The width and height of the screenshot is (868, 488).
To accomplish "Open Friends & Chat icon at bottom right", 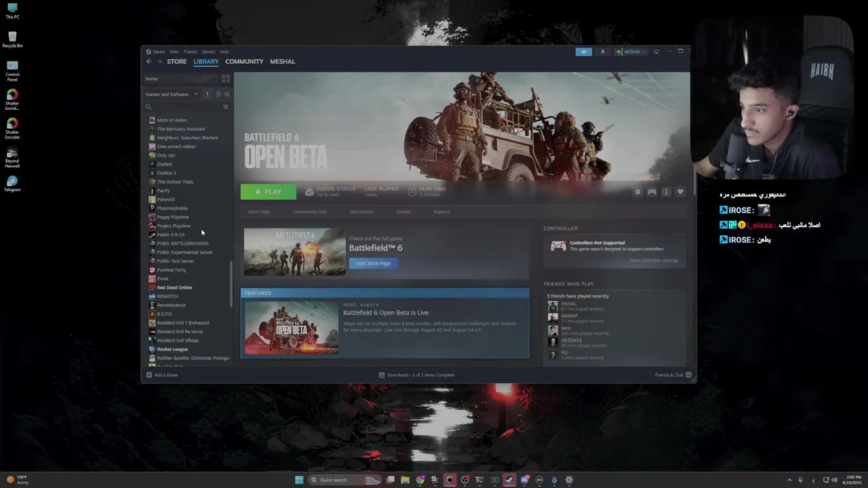I will point(688,375).
